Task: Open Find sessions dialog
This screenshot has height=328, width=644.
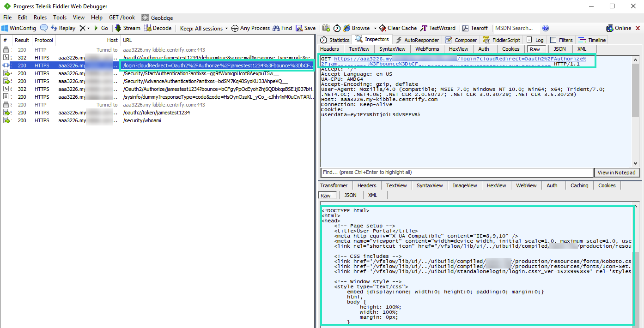Action: tap(282, 28)
